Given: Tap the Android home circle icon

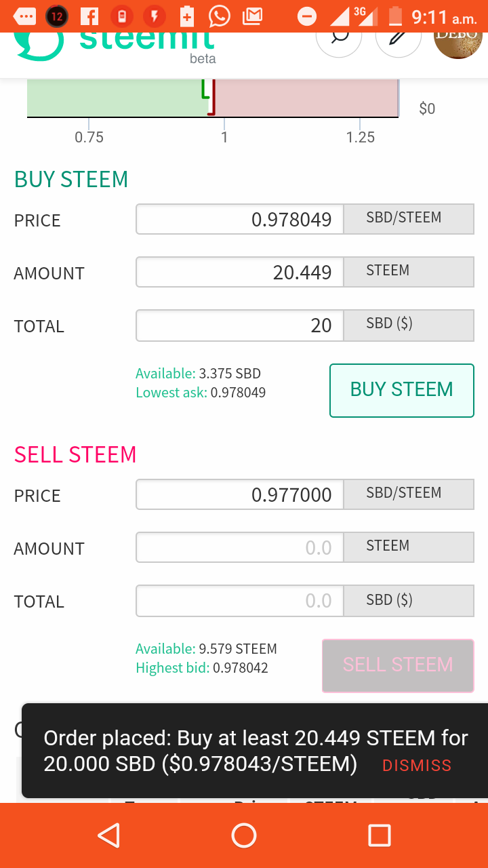Looking at the screenshot, I should coord(244,835).
